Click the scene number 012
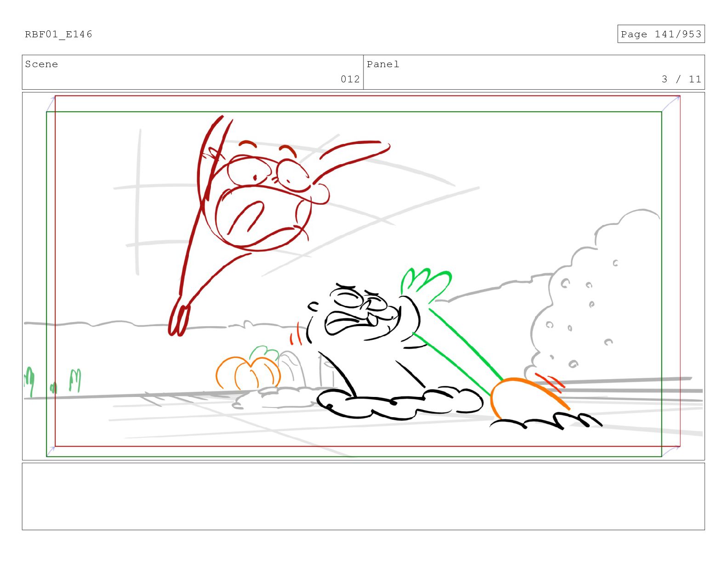The width and height of the screenshot is (728, 563). click(350, 79)
